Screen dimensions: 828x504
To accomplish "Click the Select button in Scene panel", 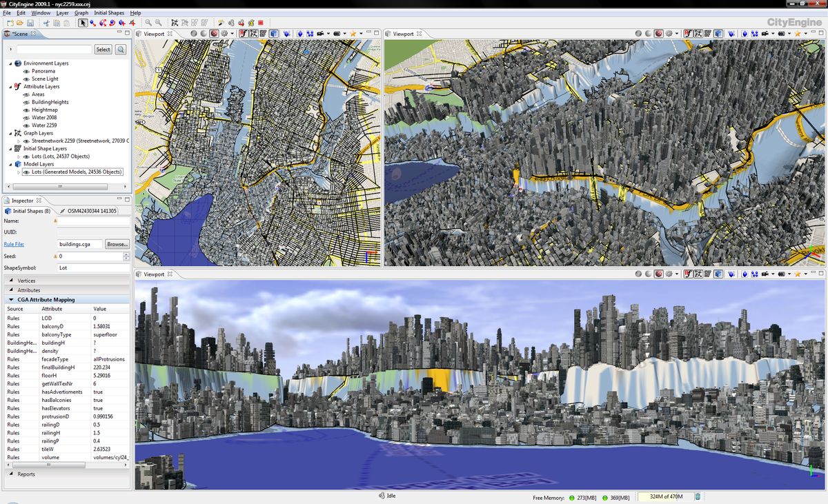I will click(x=103, y=50).
